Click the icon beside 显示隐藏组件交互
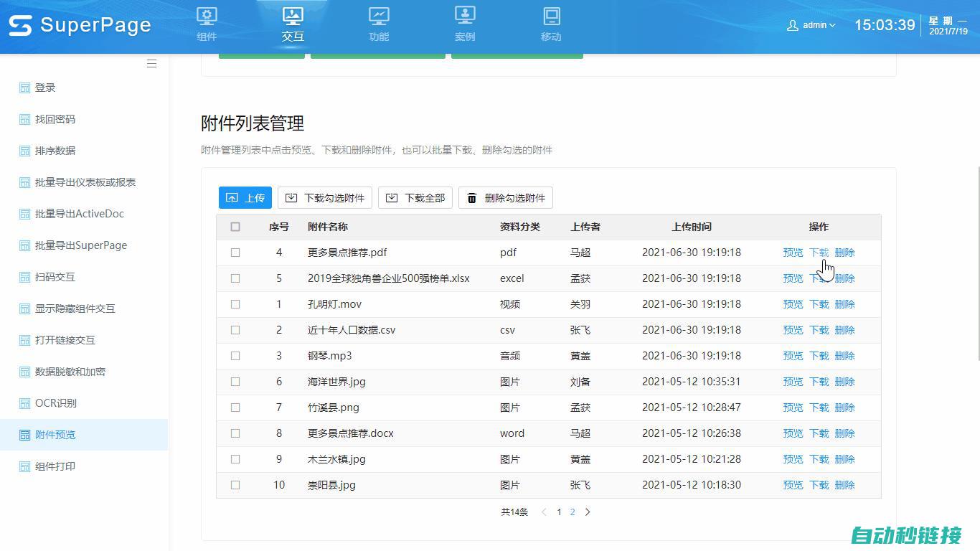Image resolution: width=980 pixels, height=551 pixels. tap(24, 309)
